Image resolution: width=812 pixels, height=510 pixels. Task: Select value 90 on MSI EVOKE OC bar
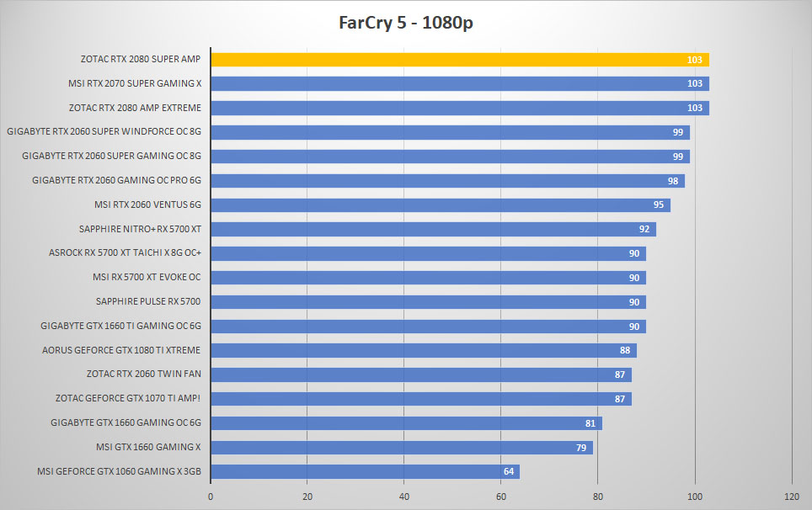point(634,278)
